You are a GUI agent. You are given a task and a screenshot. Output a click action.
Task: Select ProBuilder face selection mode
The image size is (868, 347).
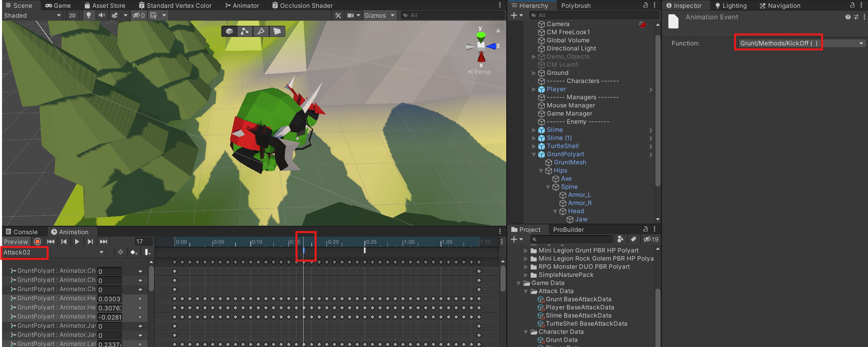[x=277, y=31]
